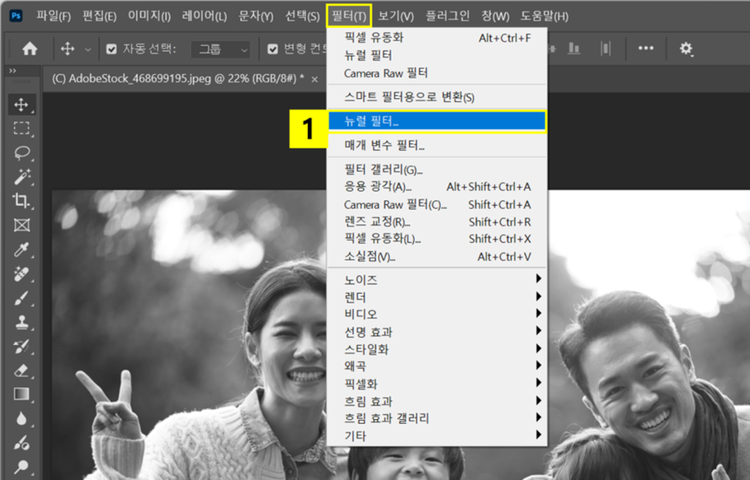Open the 선택(S) menu
The height and width of the screenshot is (480, 750).
302,16
